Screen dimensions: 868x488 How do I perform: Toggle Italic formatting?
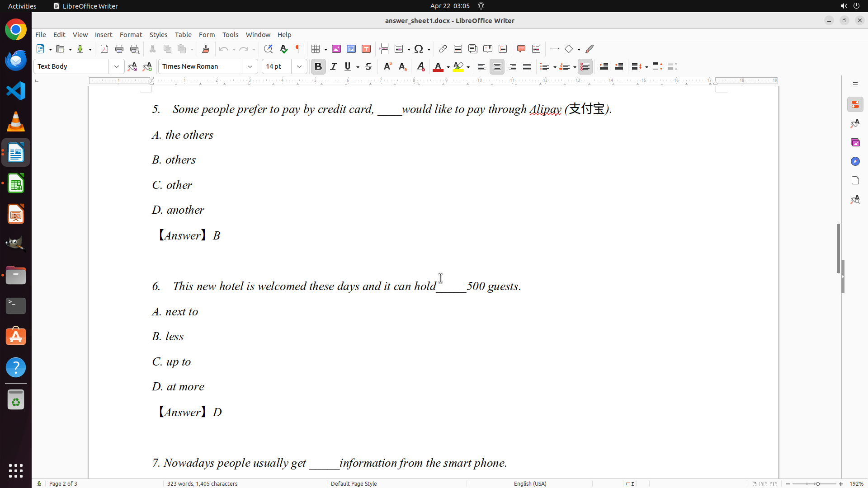click(334, 66)
